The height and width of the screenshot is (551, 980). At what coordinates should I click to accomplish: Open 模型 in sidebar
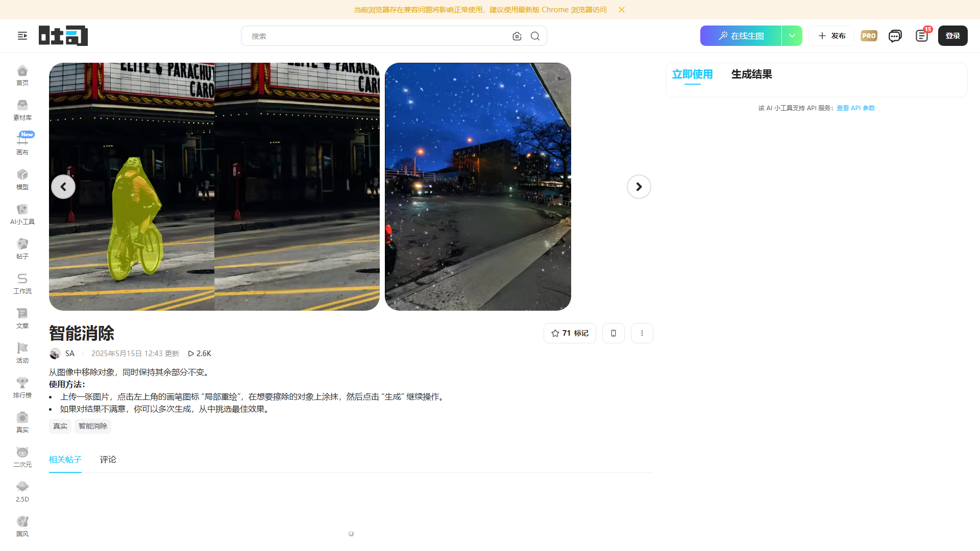[x=22, y=179]
